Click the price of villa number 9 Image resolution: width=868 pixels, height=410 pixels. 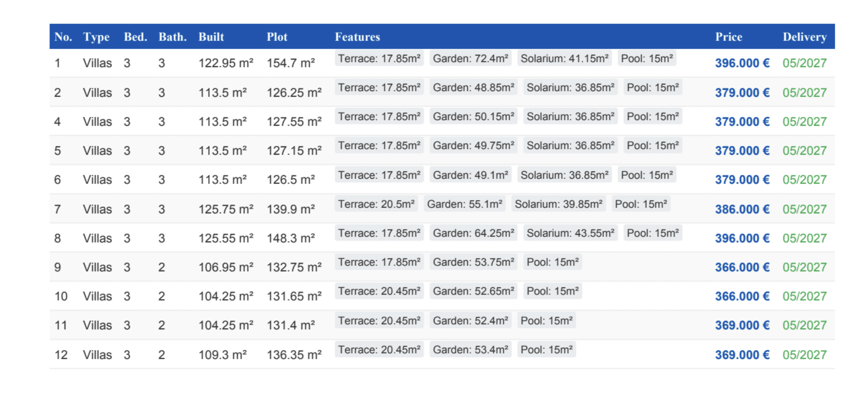742,267
